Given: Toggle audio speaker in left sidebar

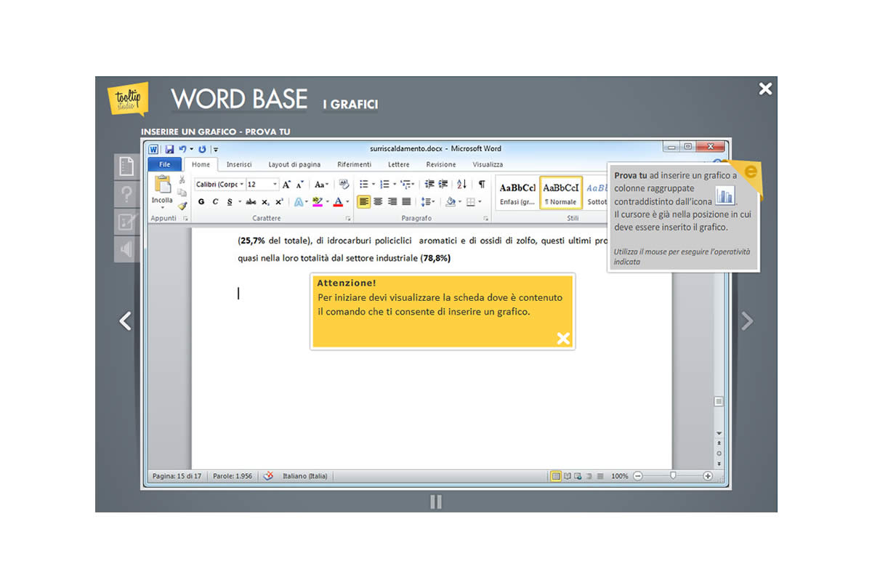Looking at the screenshot, I should pyautogui.click(x=126, y=249).
